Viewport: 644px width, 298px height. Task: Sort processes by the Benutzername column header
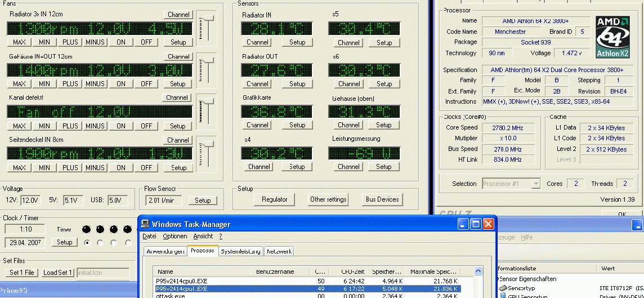[280, 272]
